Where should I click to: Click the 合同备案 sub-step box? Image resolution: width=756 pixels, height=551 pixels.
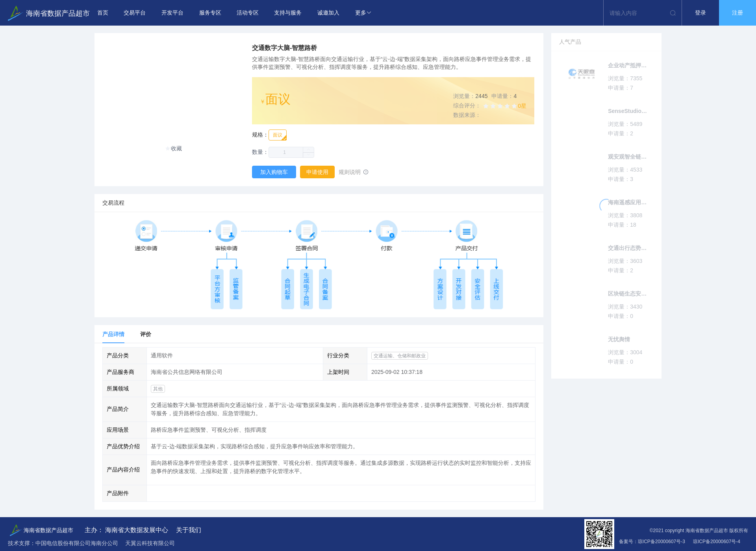(325, 289)
